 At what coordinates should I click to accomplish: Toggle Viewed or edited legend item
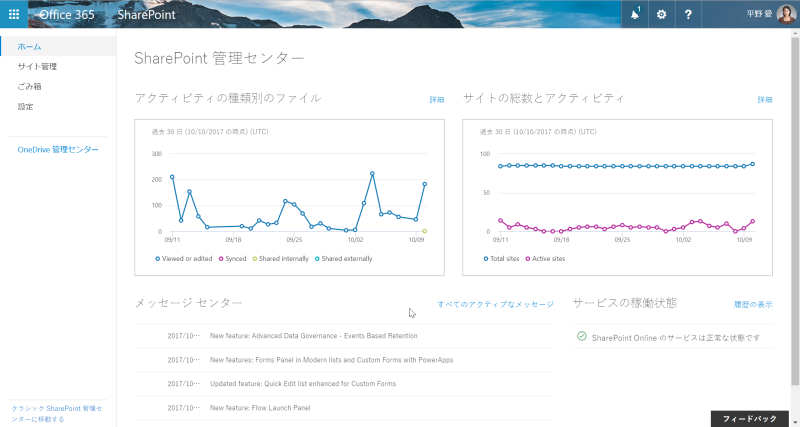[184, 259]
